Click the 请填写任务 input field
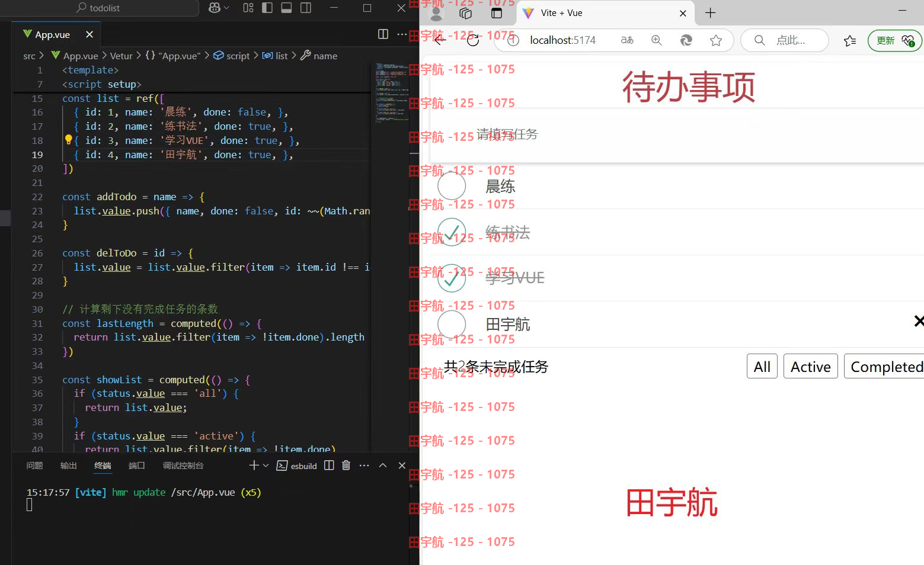This screenshot has width=924, height=565. 677,134
